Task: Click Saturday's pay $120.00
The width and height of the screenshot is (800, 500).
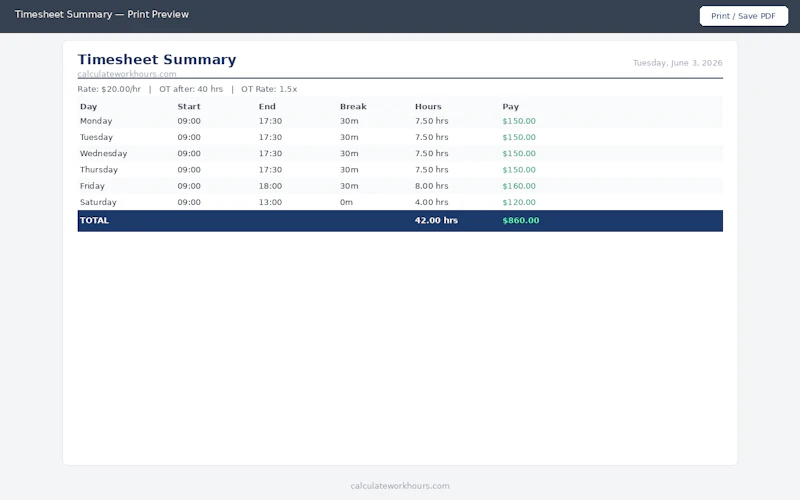Action: pyautogui.click(x=519, y=202)
